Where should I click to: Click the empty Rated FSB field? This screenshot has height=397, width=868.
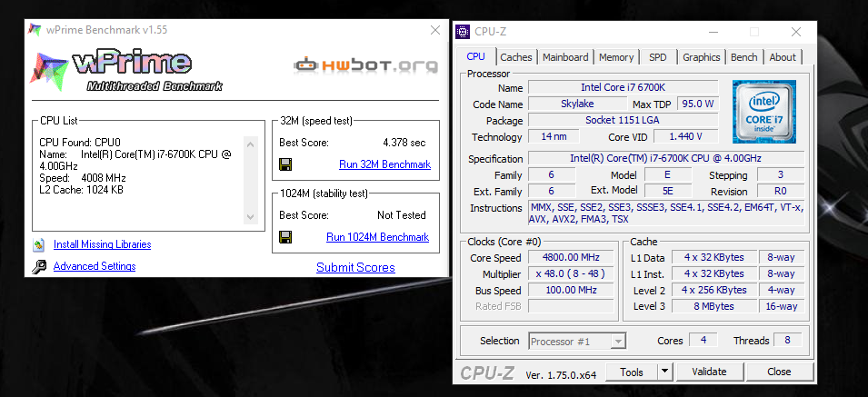[571, 306]
